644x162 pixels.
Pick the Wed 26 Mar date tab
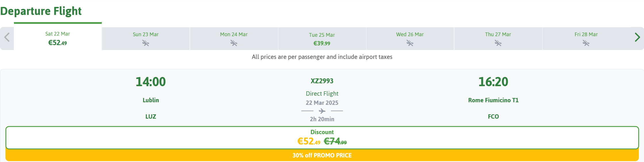[x=410, y=39]
